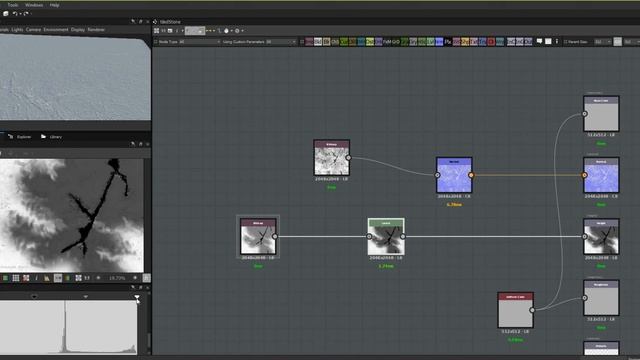The width and height of the screenshot is (640, 360).
Task: Open the Renderer menu in 3D view
Action: coord(96,30)
